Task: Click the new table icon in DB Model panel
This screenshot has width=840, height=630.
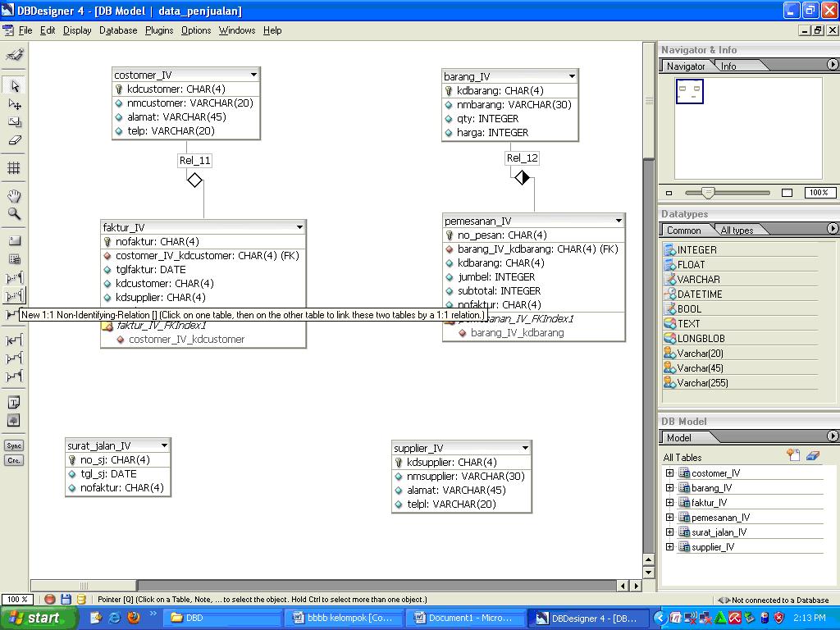Action: pyautogui.click(x=793, y=455)
